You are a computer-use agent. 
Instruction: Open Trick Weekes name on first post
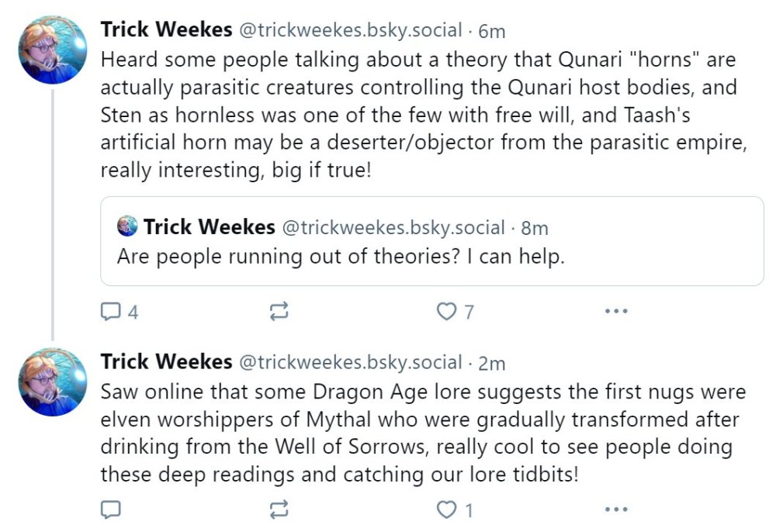coord(166,30)
